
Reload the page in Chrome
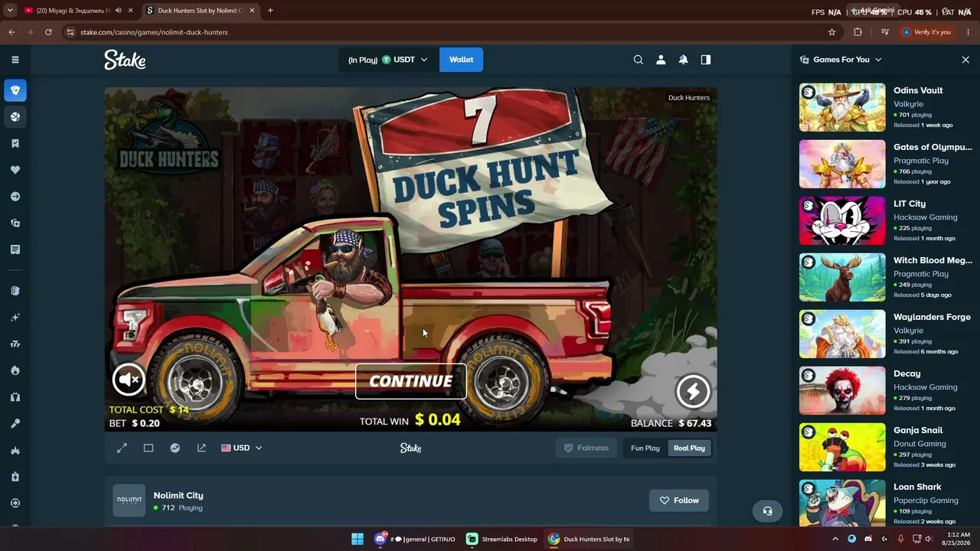click(x=48, y=32)
